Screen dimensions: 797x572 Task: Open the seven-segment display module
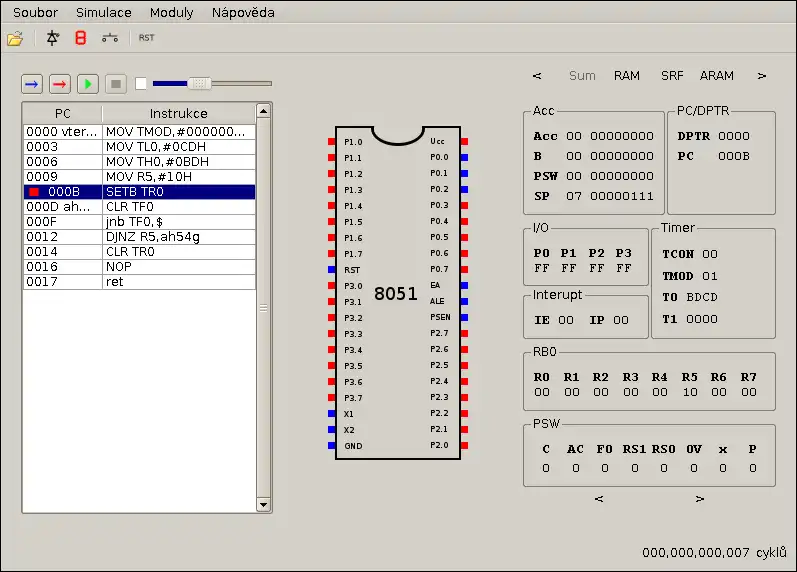pos(81,39)
